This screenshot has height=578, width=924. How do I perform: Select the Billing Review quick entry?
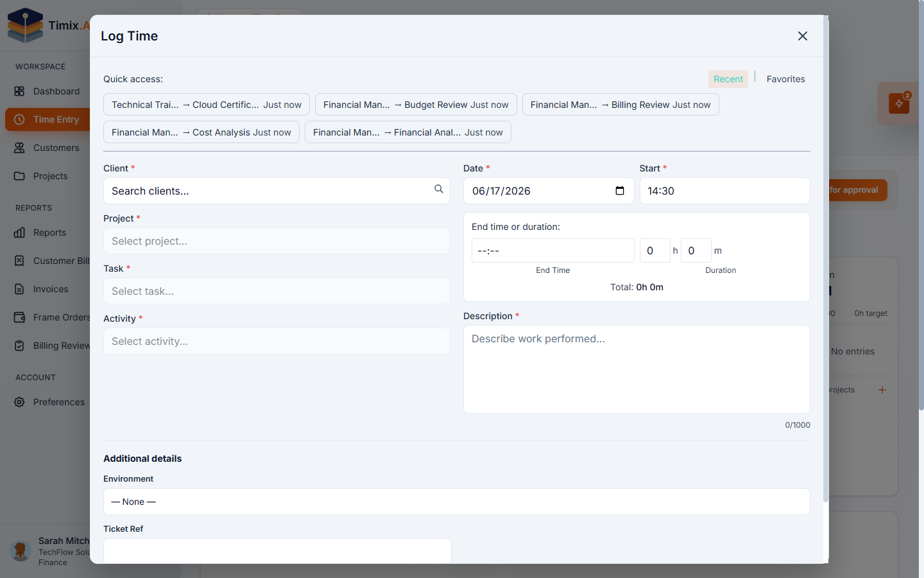pos(620,105)
